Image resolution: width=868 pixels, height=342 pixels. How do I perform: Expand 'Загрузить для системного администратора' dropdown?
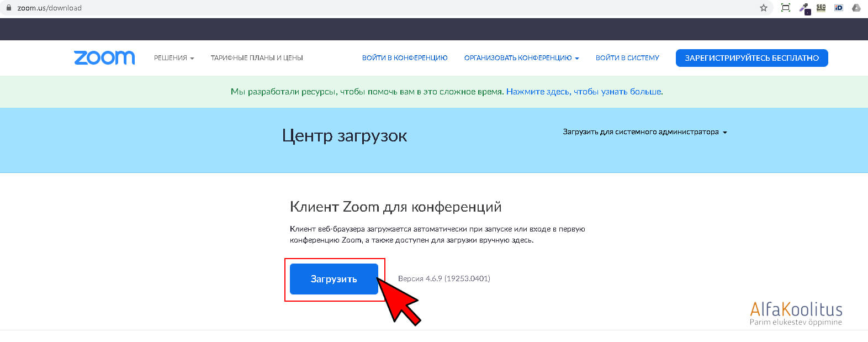[645, 132]
